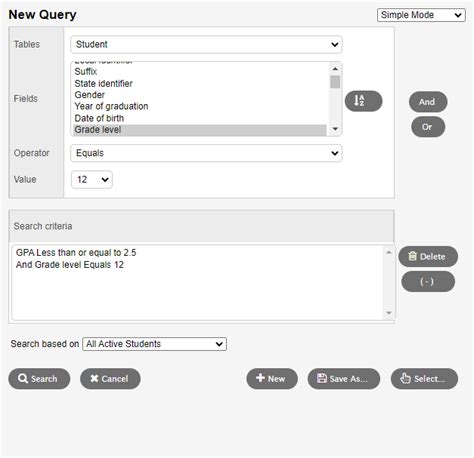This screenshot has width=474, height=458.
Task: Click the And button
Action: 428,102
